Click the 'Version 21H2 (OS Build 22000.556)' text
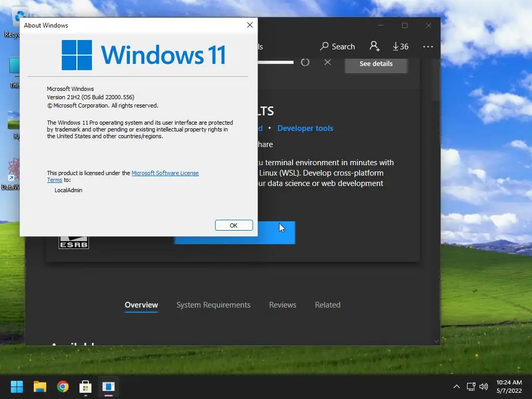This screenshot has width=532, height=399. 90,97
